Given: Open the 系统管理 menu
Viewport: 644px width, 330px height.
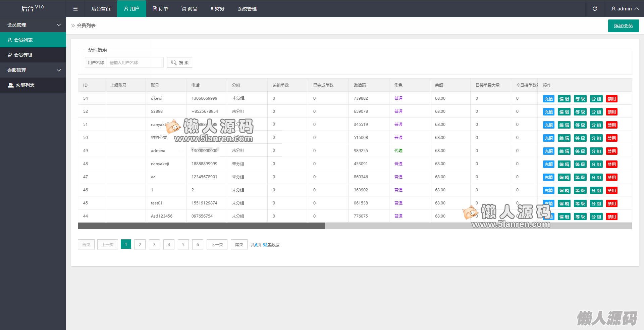Looking at the screenshot, I should pos(247,9).
